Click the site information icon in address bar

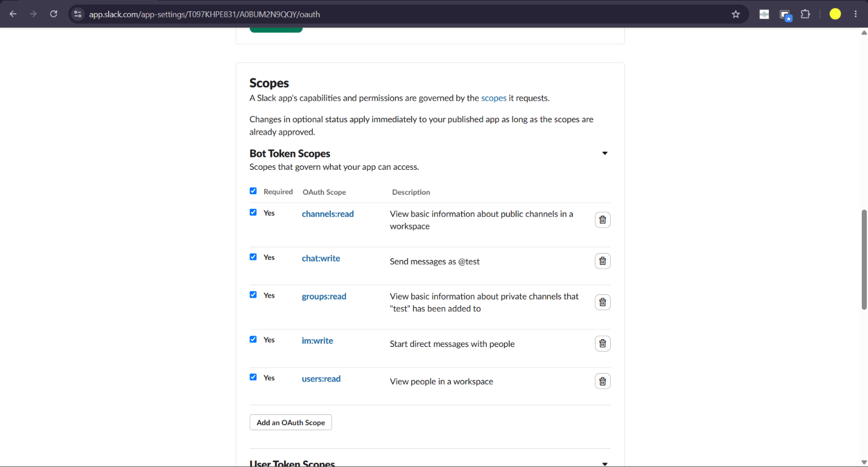tap(78, 14)
